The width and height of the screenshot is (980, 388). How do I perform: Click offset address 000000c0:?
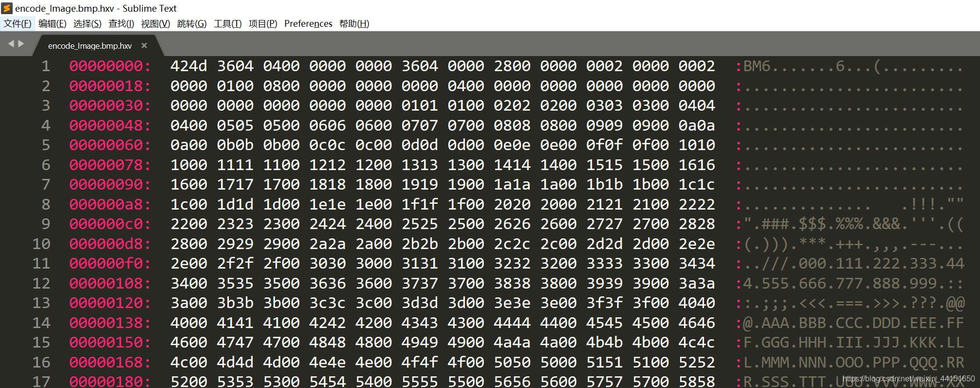[110, 224]
